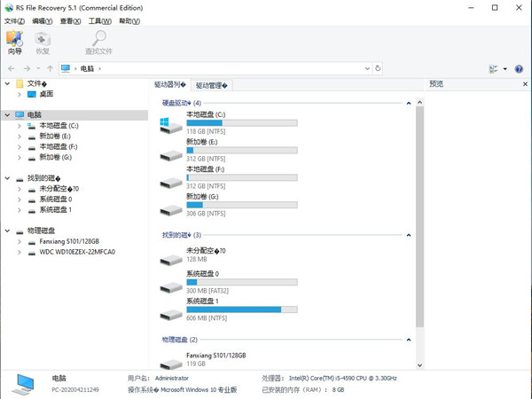Select the 系统磁盘 0 drive icon in the list
The height and width of the screenshot is (399, 532).
(x=170, y=287)
